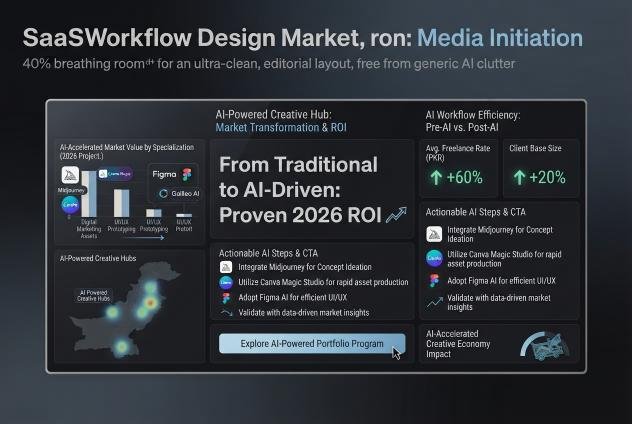This screenshot has height=424, width=632.
Task: Click the Canva icon beside single-line Utilize Canva Magic Studio text
Action: (x=226, y=282)
